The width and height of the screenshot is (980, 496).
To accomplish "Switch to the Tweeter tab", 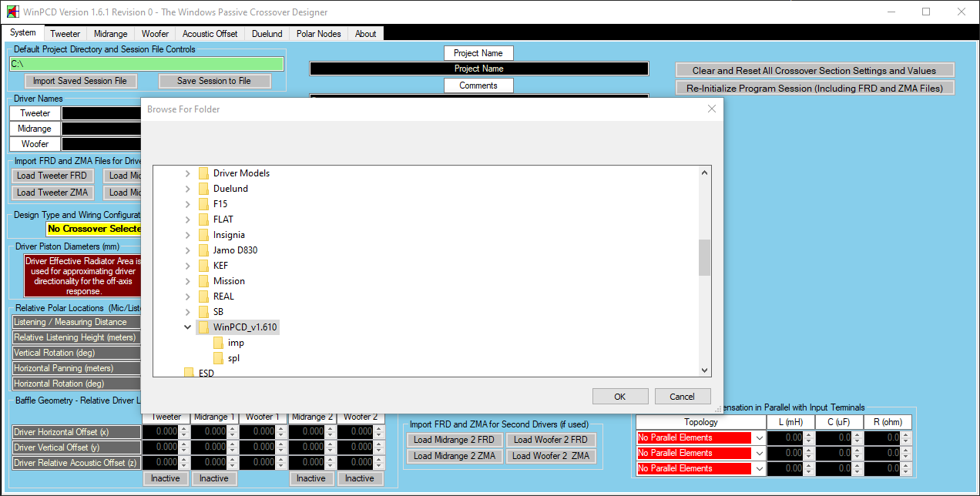I will pyautogui.click(x=65, y=34).
